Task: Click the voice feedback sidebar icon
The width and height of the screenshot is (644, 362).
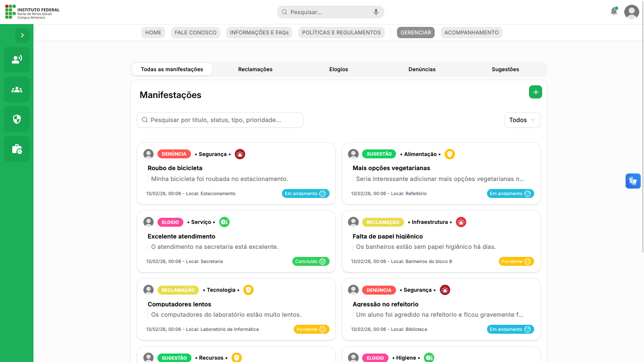Action: (x=17, y=59)
